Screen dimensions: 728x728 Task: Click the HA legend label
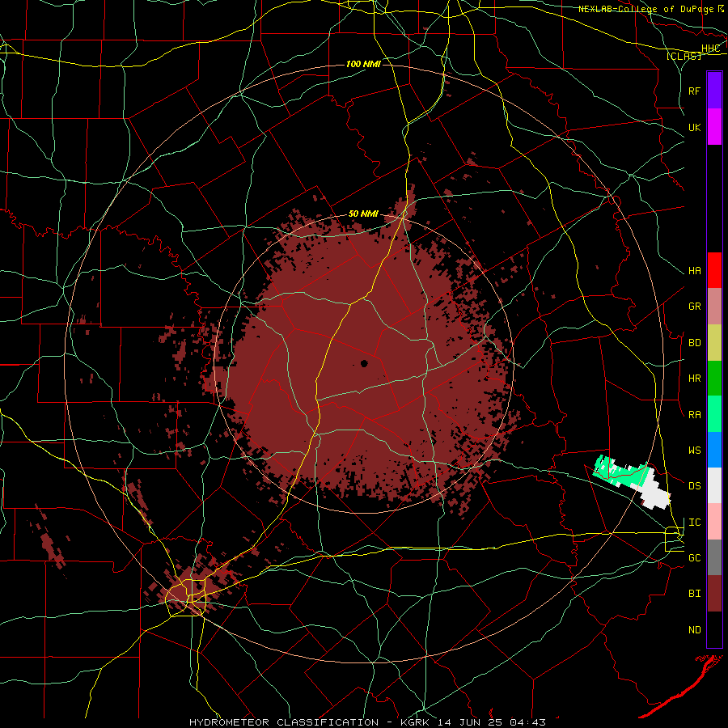point(695,270)
